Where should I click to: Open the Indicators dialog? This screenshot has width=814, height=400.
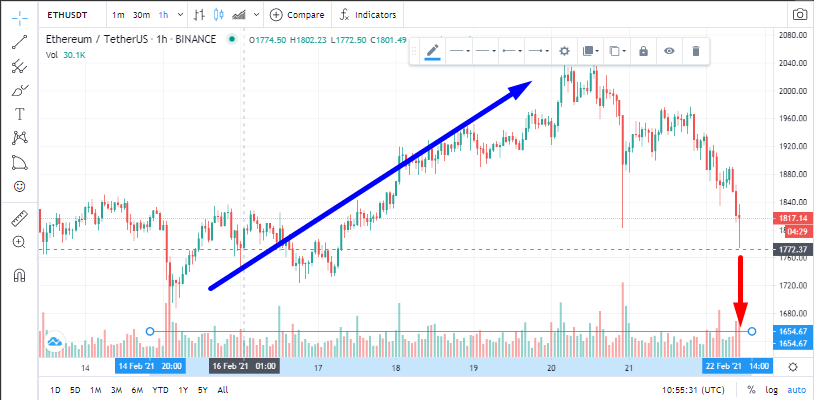click(x=368, y=15)
